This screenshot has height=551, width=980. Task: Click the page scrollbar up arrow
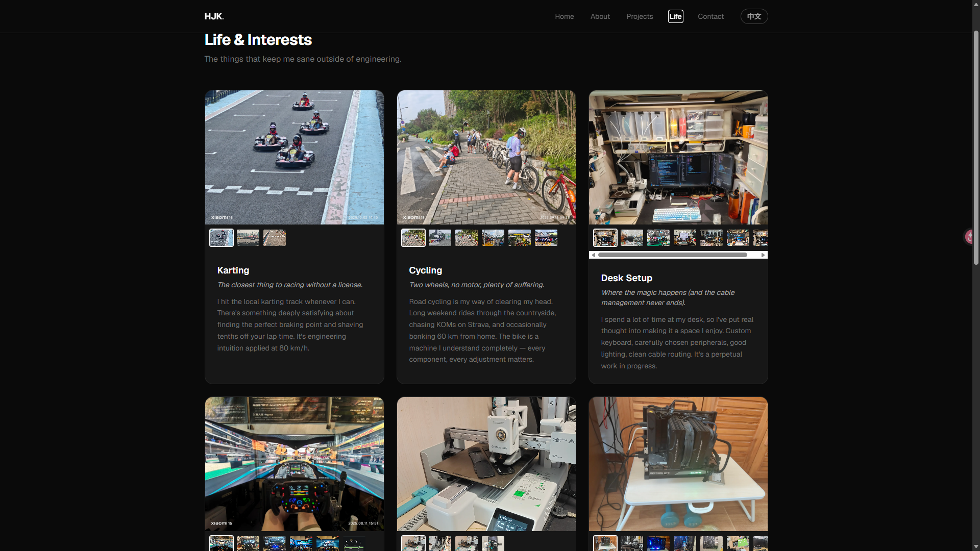(x=976, y=4)
